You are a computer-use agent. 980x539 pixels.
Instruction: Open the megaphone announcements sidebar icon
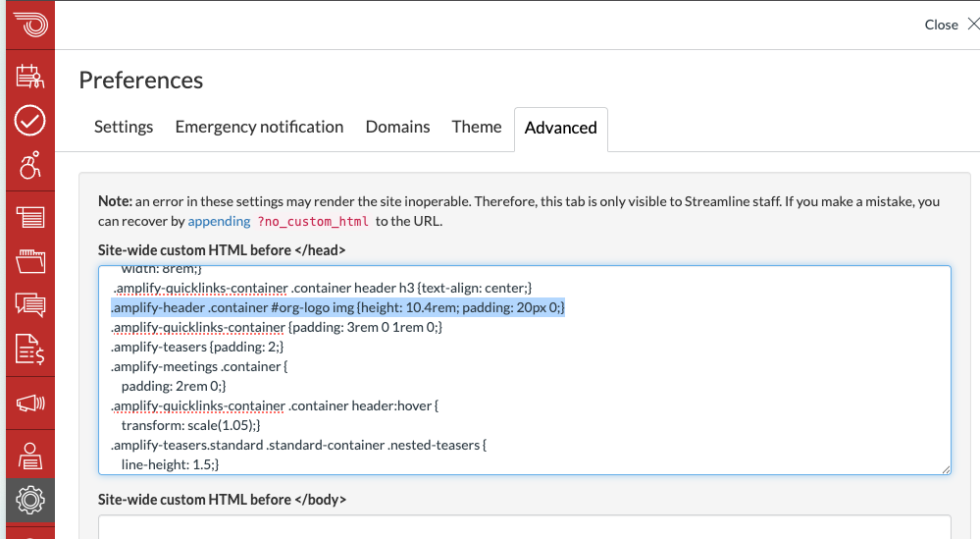29,403
